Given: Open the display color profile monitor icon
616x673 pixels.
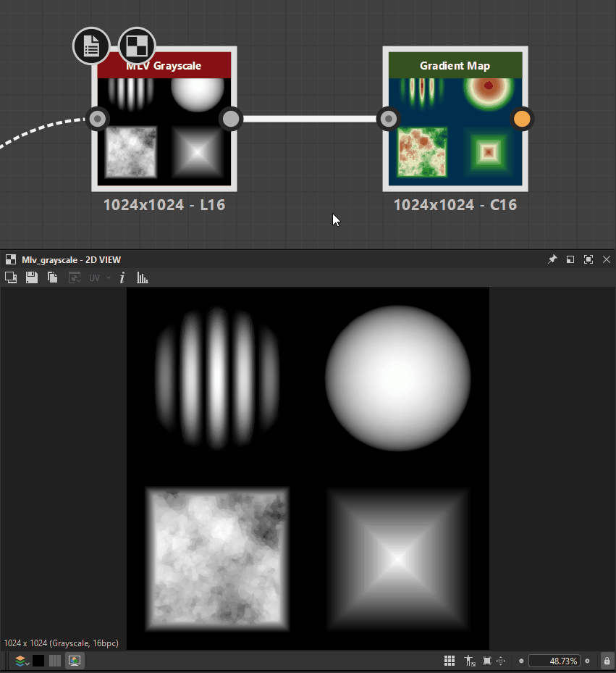Looking at the screenshot, I should click(75, 660).
